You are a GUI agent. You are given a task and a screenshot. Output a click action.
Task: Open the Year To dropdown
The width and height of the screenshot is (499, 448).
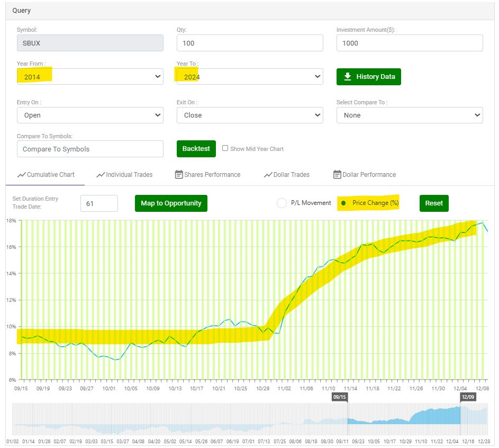pos(250,76)
